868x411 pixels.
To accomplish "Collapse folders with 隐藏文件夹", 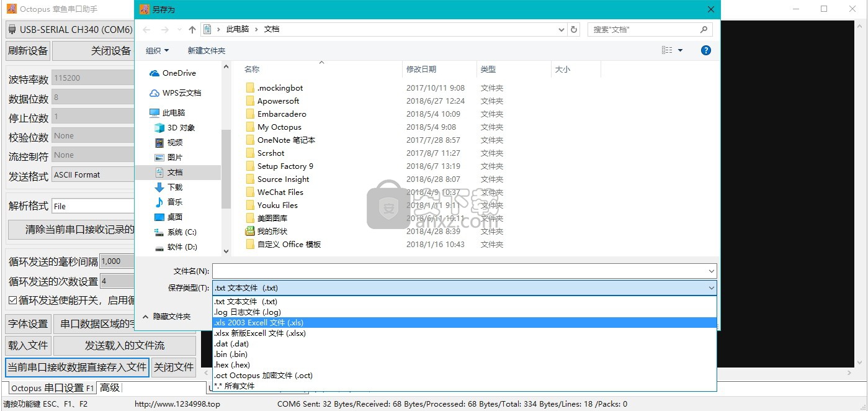I will click(x=167, y=317).
